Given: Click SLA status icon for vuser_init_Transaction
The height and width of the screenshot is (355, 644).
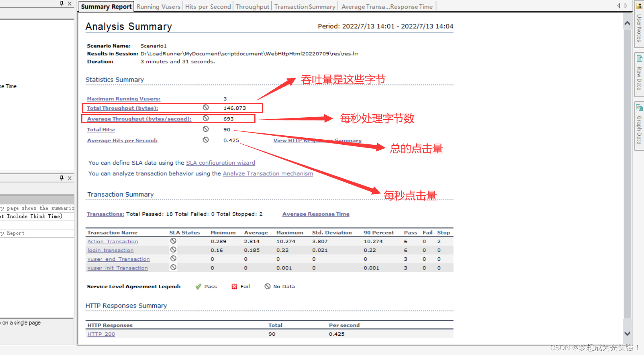Looking at the screenshot, I should [x=173, y=267].
